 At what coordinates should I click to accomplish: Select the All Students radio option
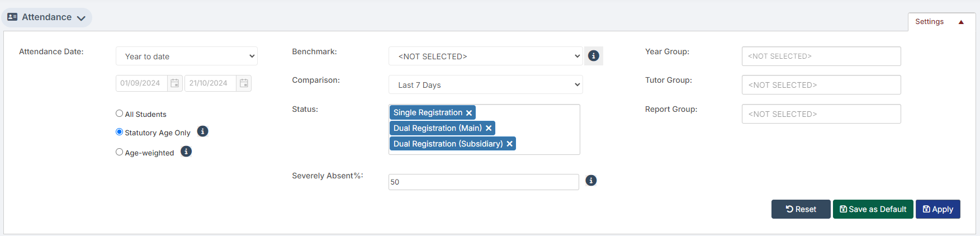tap(119, 114)
